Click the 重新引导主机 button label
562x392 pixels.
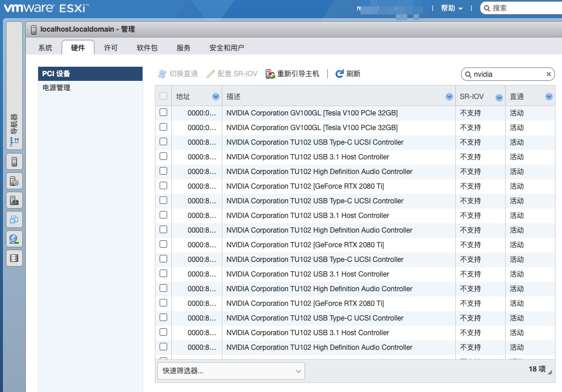tap(298, 74)
